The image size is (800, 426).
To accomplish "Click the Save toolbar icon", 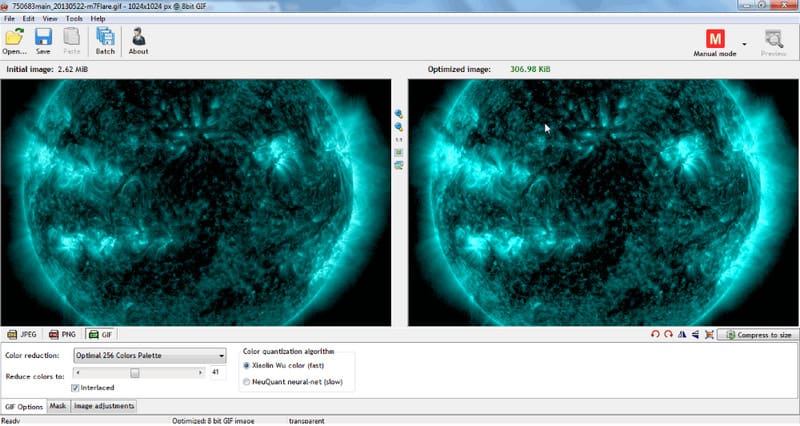I will click(43, 41).
